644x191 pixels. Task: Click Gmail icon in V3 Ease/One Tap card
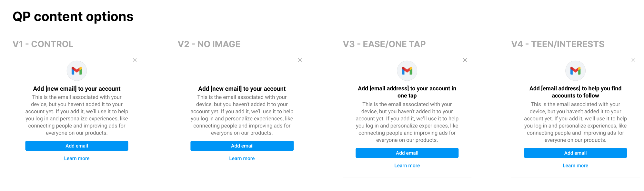point(407,71)
